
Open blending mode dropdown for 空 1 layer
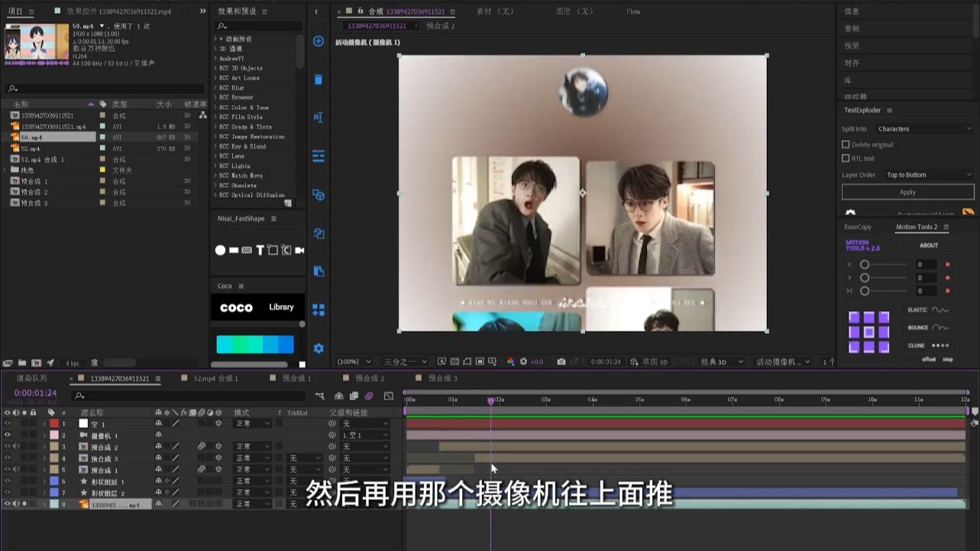[252, 423]
